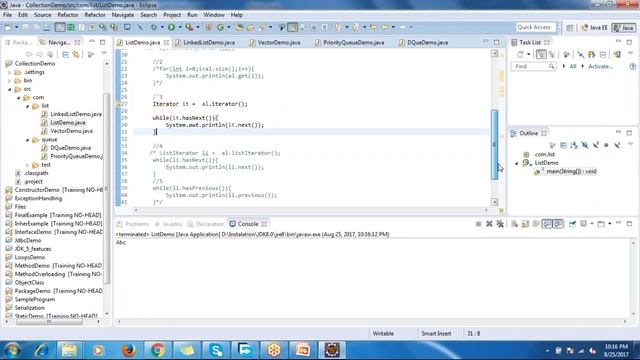Open the Source menu
This screenshot has height=360, width=640.
click(x=42, y=15)
